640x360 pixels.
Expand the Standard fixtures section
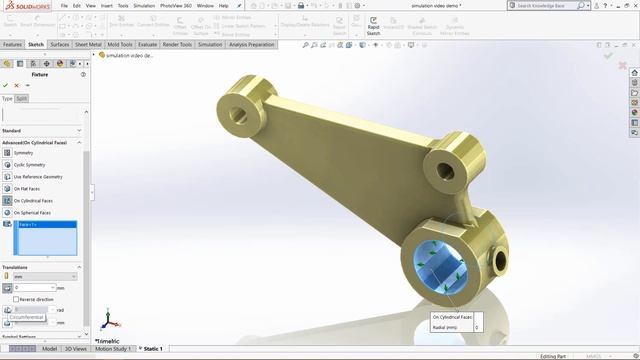pyautogui.click(x=79, y=131)
